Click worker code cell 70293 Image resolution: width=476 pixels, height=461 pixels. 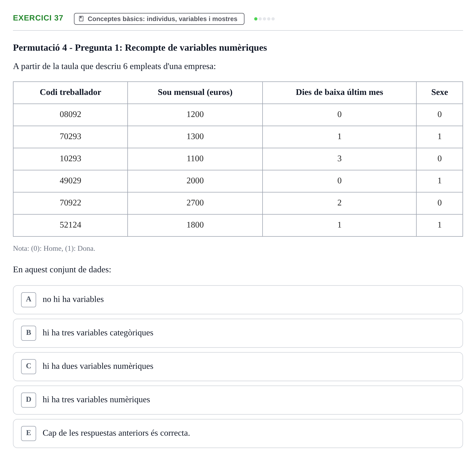point(70,137)
